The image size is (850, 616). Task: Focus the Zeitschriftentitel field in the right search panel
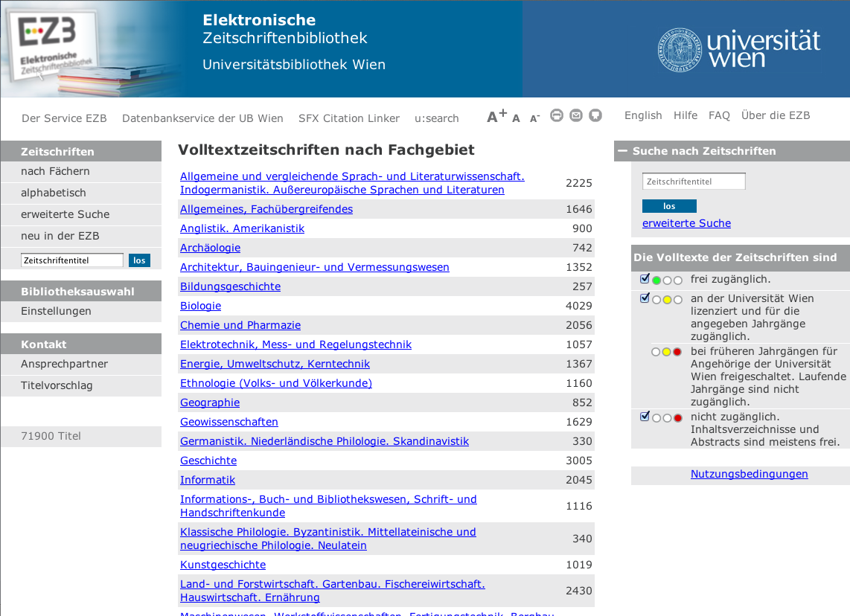tap(694, 182)
